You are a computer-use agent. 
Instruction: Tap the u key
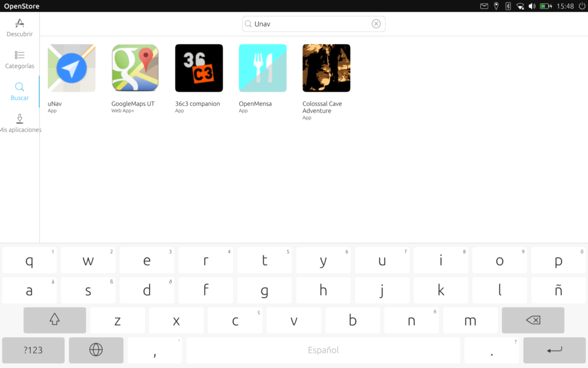tap(382, 260)
